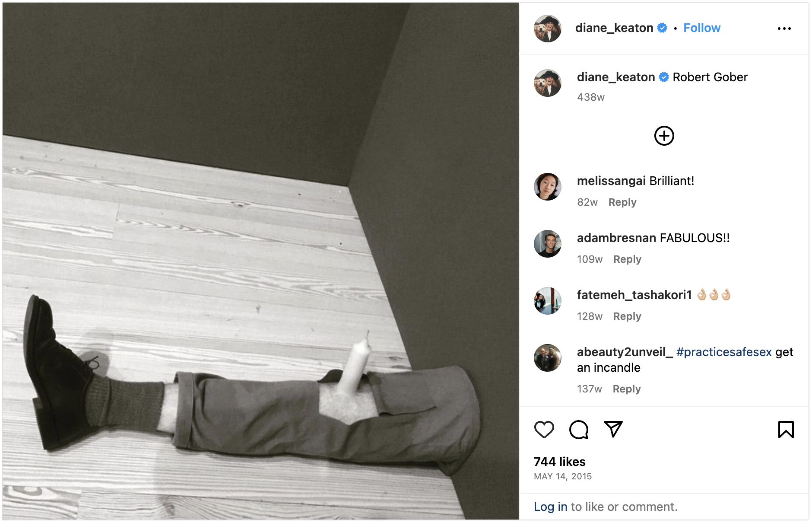Open the melissangai commenter avatar

tap(548, 187)
